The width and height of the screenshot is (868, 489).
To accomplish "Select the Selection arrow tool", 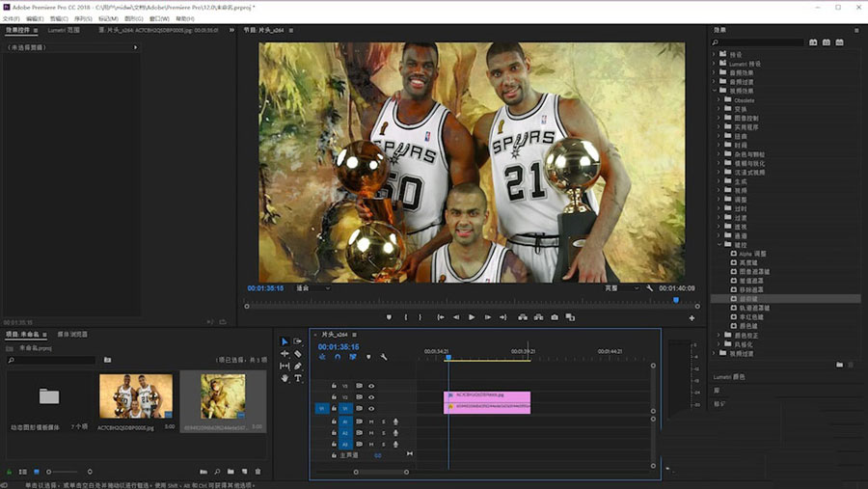I will click(x=285, y=341).
